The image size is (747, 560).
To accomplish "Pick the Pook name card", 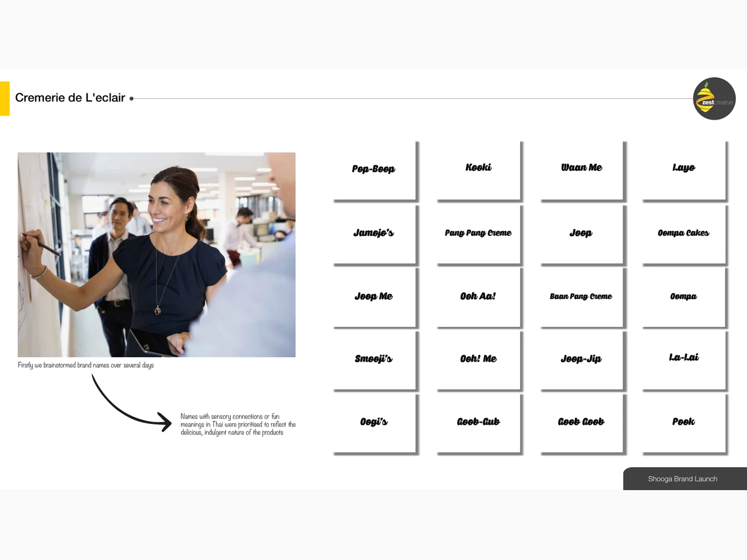I will (x=685, y=423).
